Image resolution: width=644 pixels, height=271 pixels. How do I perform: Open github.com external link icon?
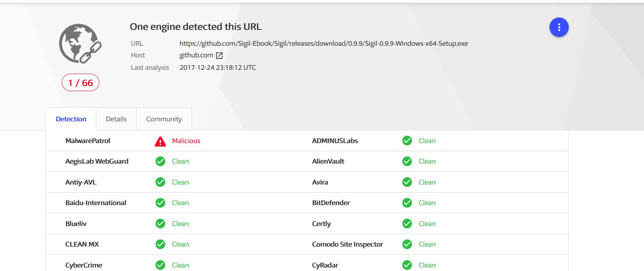tap(219, 55)
